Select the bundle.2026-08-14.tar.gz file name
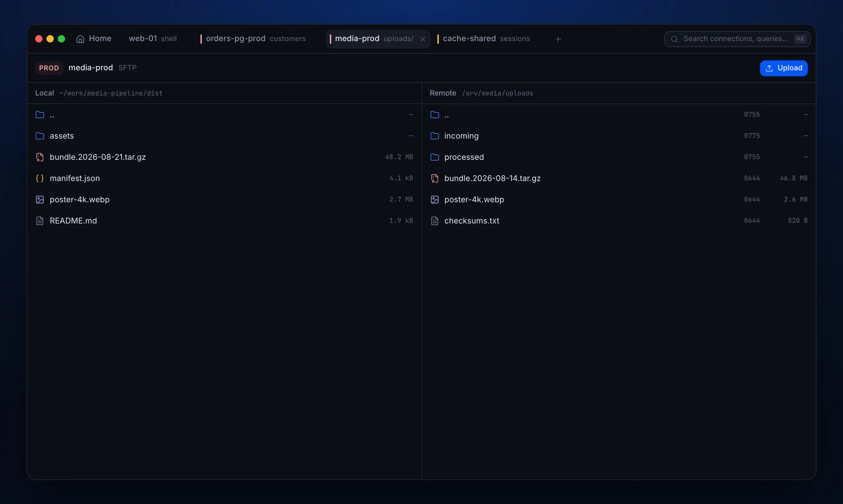Screen dimensions: 843x504 click(493, 178)
